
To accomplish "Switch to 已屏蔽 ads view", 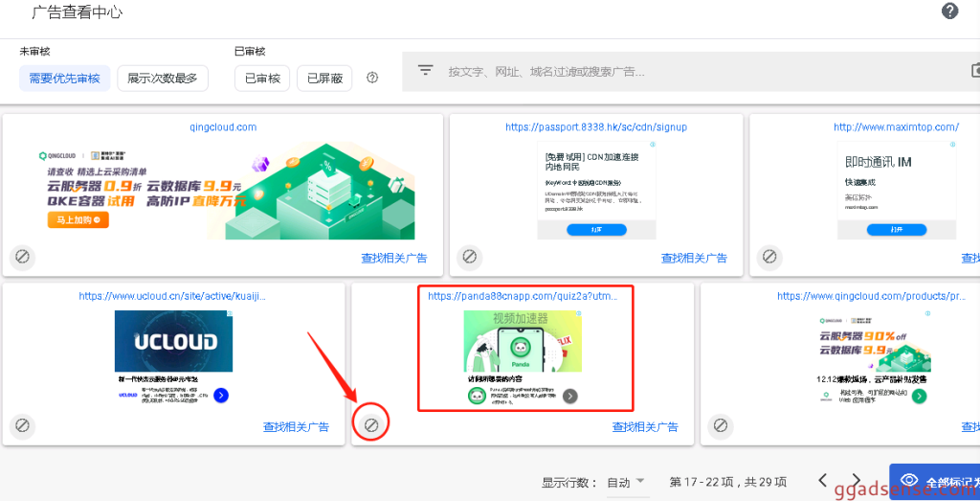I will 324,79.
